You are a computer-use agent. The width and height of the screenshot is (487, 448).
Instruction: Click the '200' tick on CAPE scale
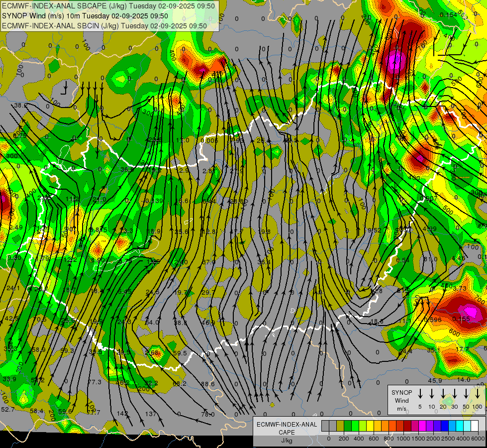click(344, 439)
